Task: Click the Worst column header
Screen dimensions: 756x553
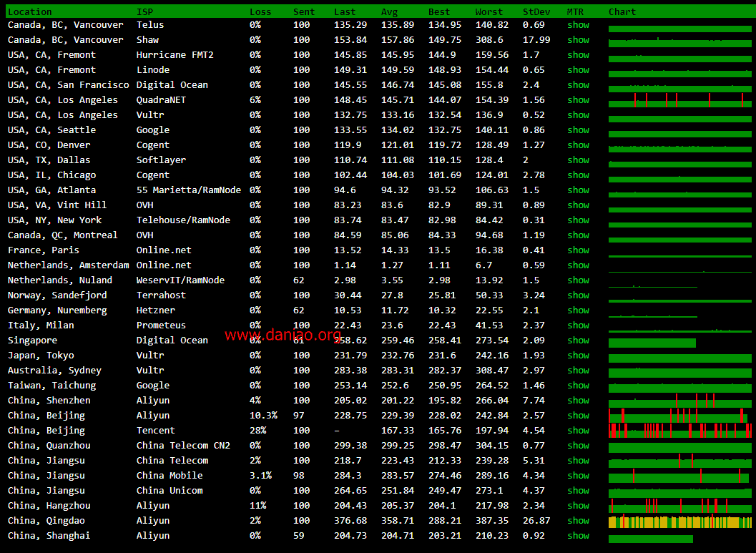Action: coord(489,11)
